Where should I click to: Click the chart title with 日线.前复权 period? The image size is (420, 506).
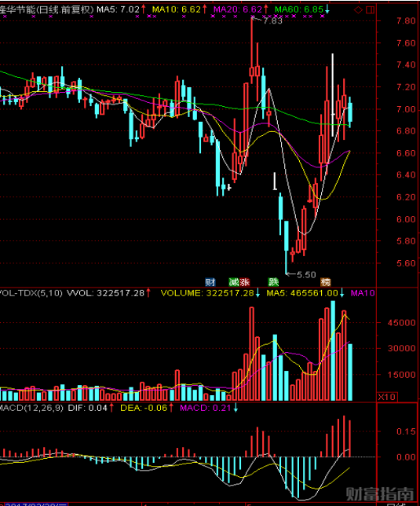point(47,9)
